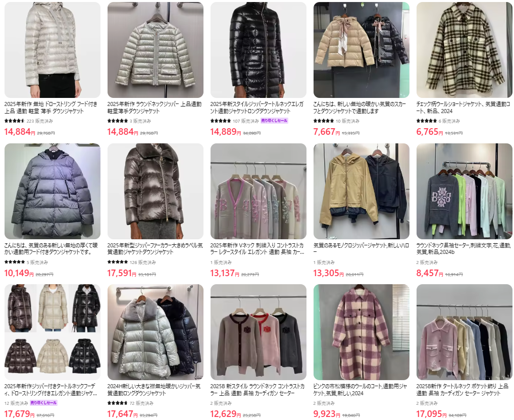View the pink plaid long wool coat image

point(361,332)
